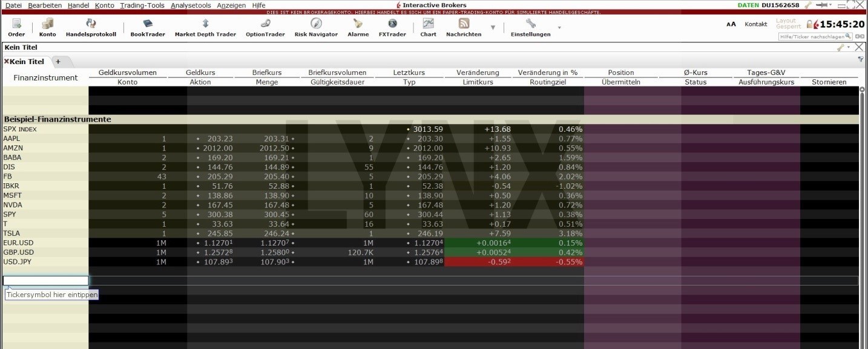Click the Geldkurs column header
Screen dimensions: 868x349
click(x=200, y=73)
